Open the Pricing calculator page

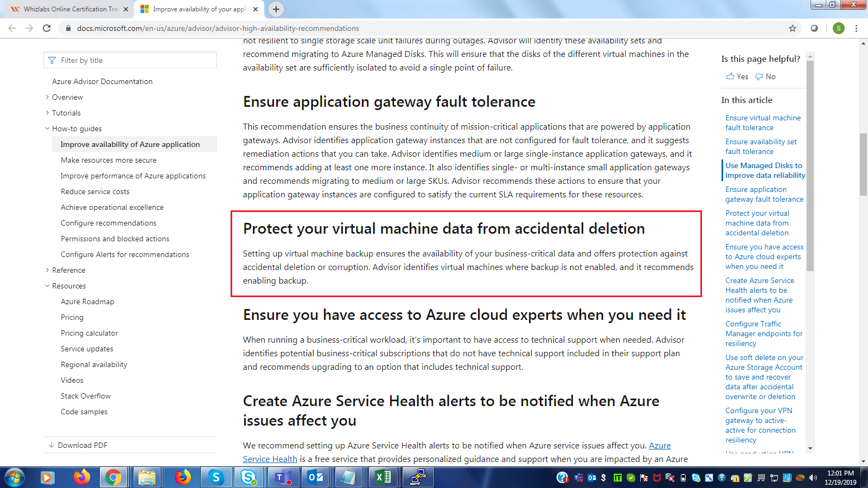[x=90, y=333]
